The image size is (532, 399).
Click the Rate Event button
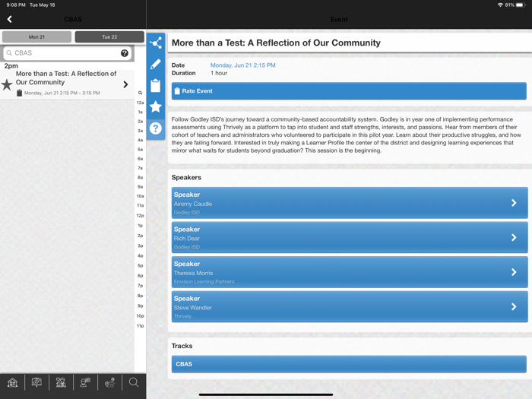[x=349, y=91]
